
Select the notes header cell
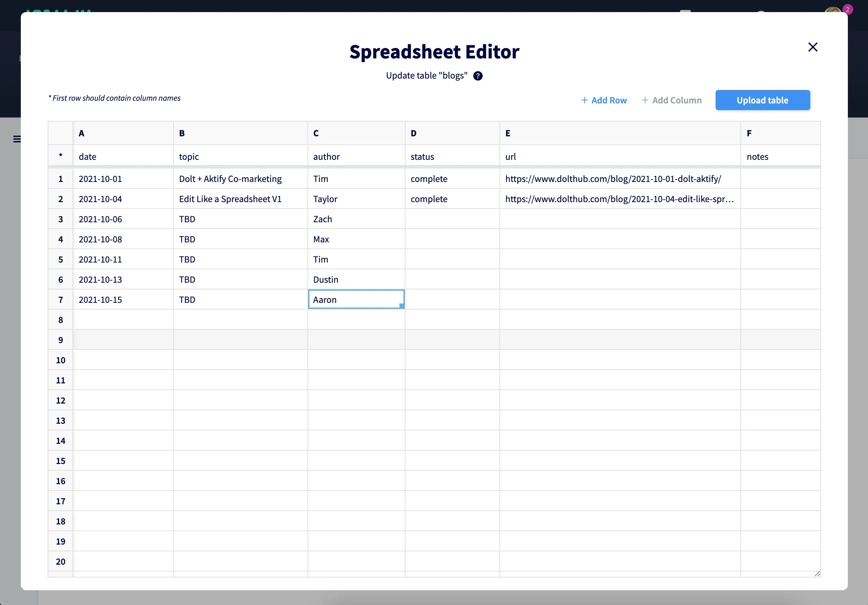point(781,156)
